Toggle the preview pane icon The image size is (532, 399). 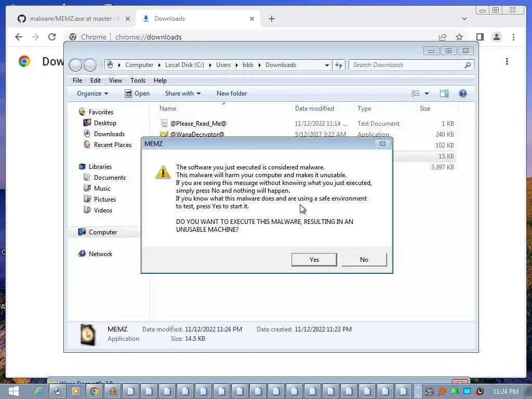[x=444, y=94]
